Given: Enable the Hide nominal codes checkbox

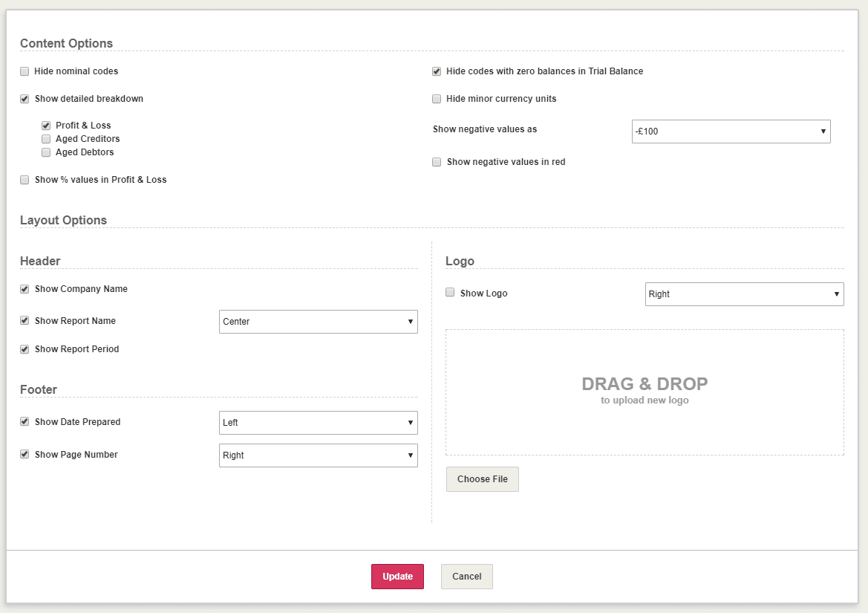Looking at the screenshot, I should [25, 71].
